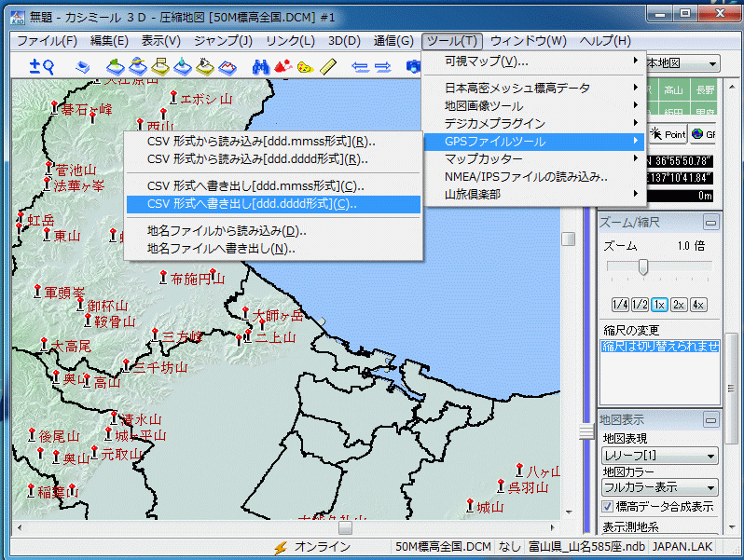
Task: Click the left arrow back icon
Action: pos(361,66)
